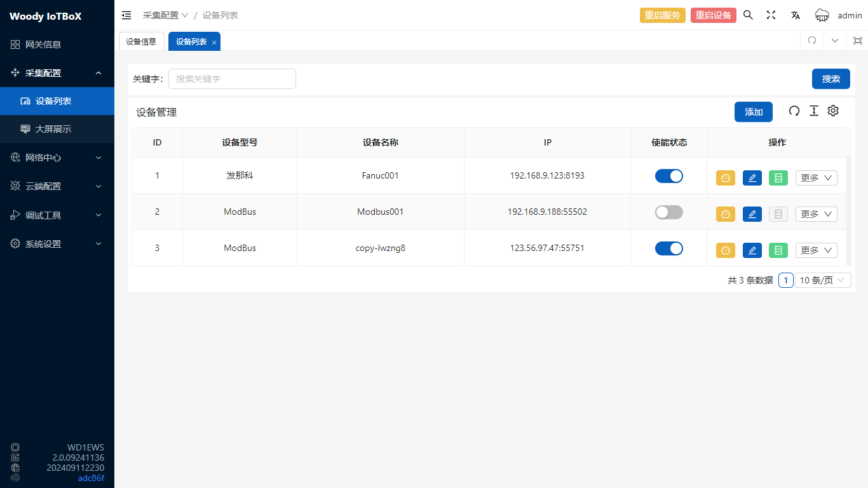Open the 10 条/页 page size dropdown
The height and width of the screenshot is (488, 868).
point(823,280)
